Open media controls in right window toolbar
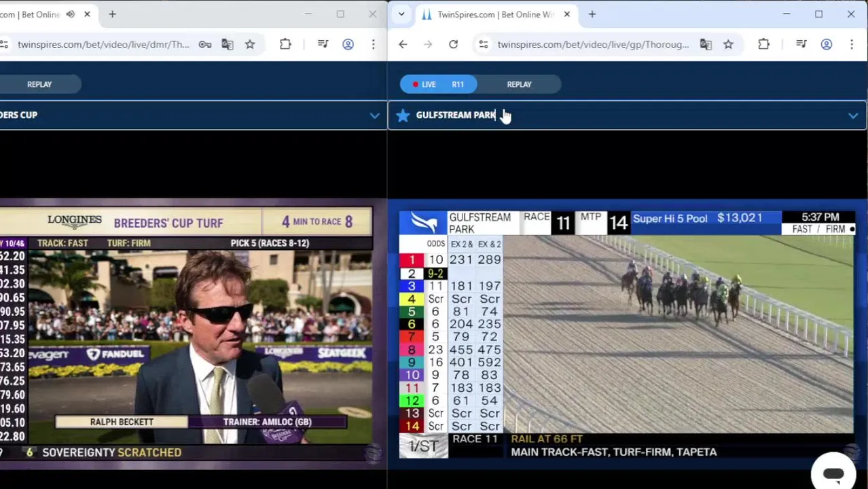 (801, 45)
